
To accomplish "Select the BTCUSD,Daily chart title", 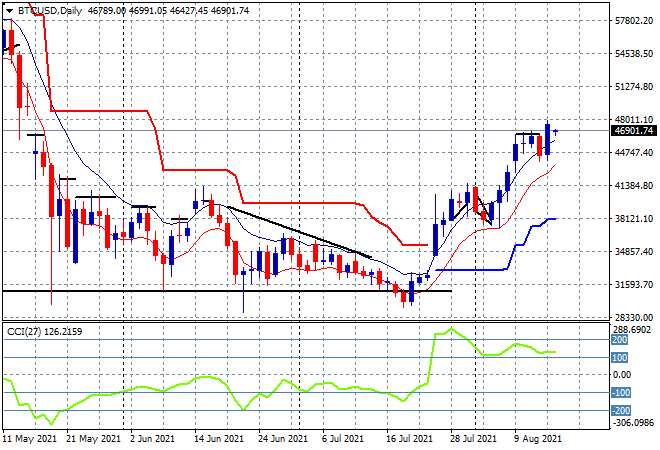I will pyautogui.click(x=49, y=11).
